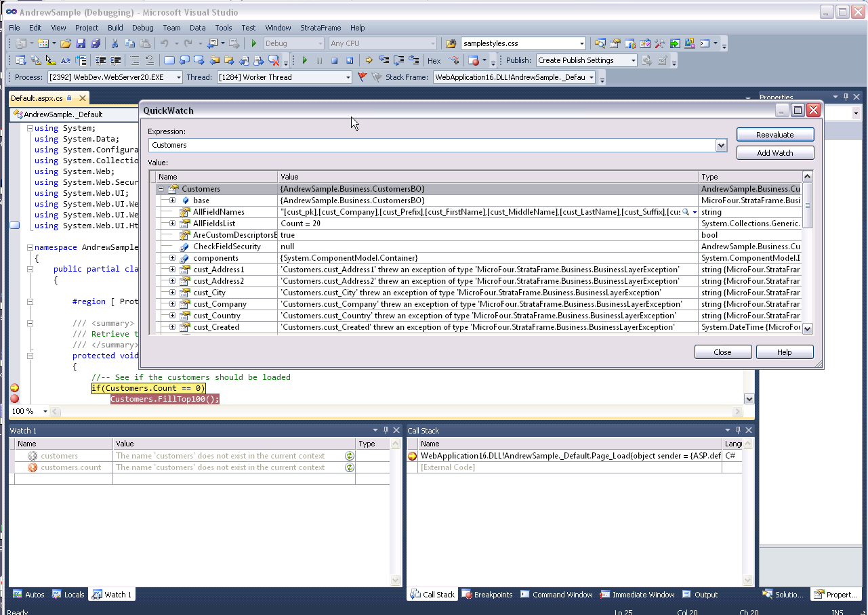The height and width of the screenshot is (615, 868).
Task: Open the Thread dropdown list
Action: point(348,78)
